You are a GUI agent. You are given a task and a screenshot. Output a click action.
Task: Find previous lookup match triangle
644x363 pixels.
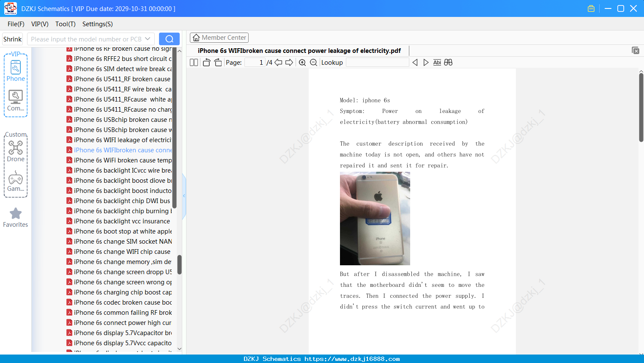[x=415, y=63]
